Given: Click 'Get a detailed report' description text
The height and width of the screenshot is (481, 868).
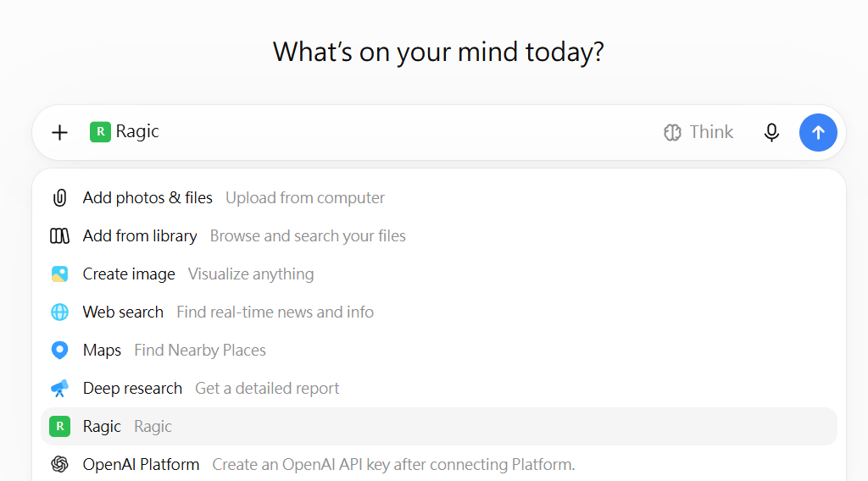Looking at the screenshot, I should point(267,389).
